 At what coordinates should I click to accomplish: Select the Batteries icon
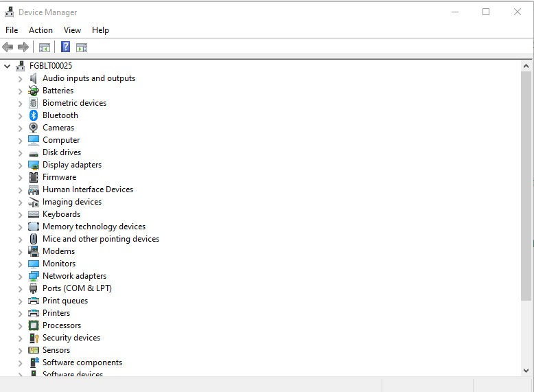pos(34,91)
